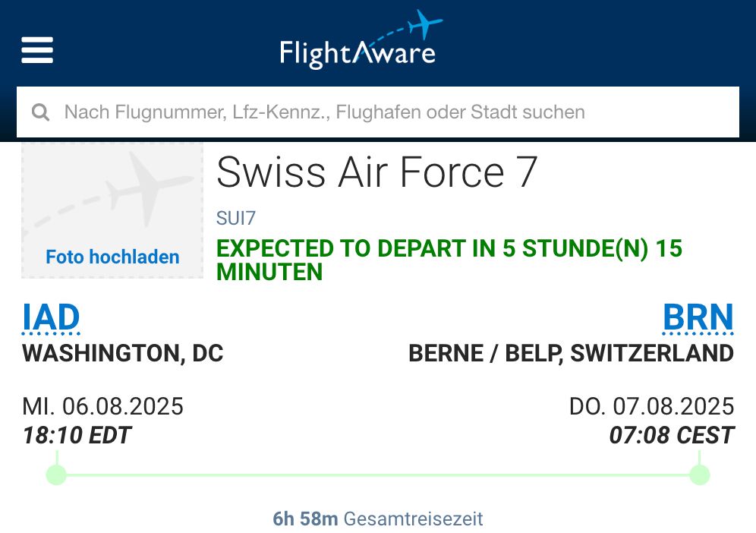
Task: Click the Berne / Belp, Switzerland destination label
Action: (x=571, y=353)
